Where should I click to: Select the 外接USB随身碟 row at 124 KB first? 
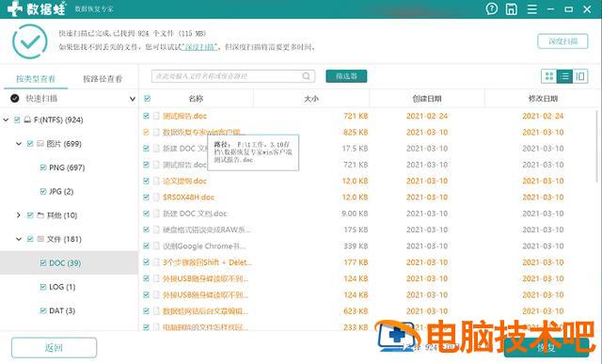pyautogui.click(x=369, y=278)
